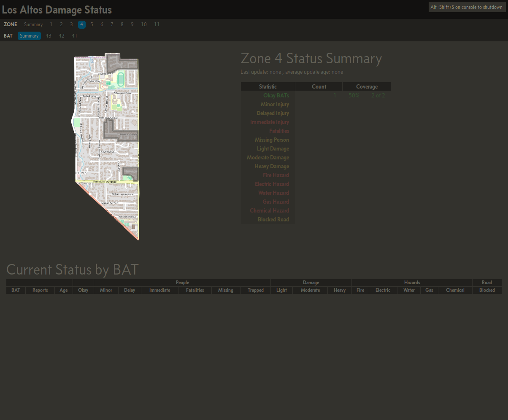Click the Immediate column header

tap(159, 290)
